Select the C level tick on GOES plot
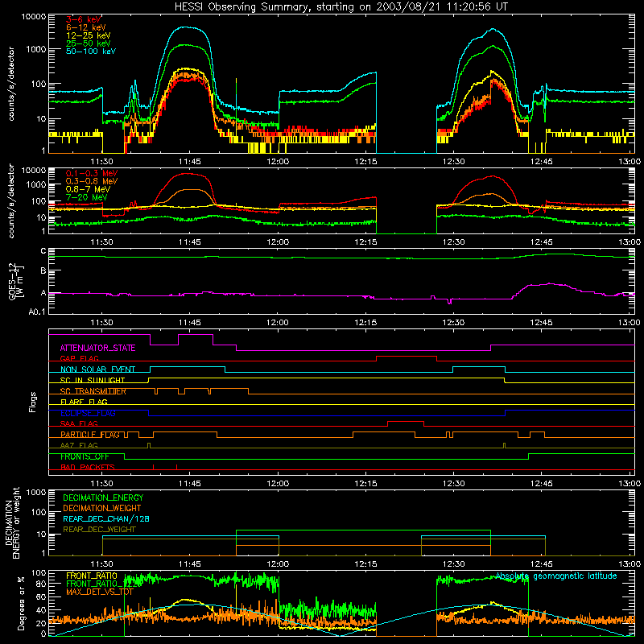This screenshot has width=644, height=644. [43, 251]
